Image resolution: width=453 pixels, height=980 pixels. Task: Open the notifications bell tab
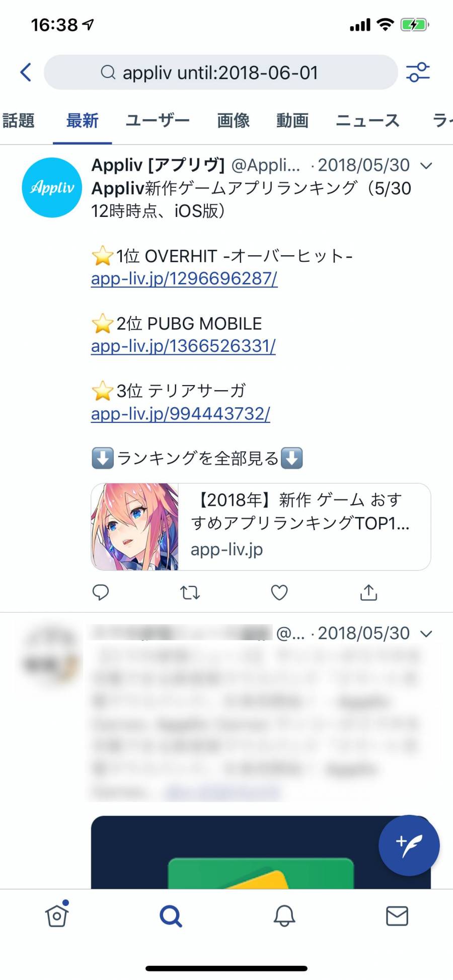284,916
